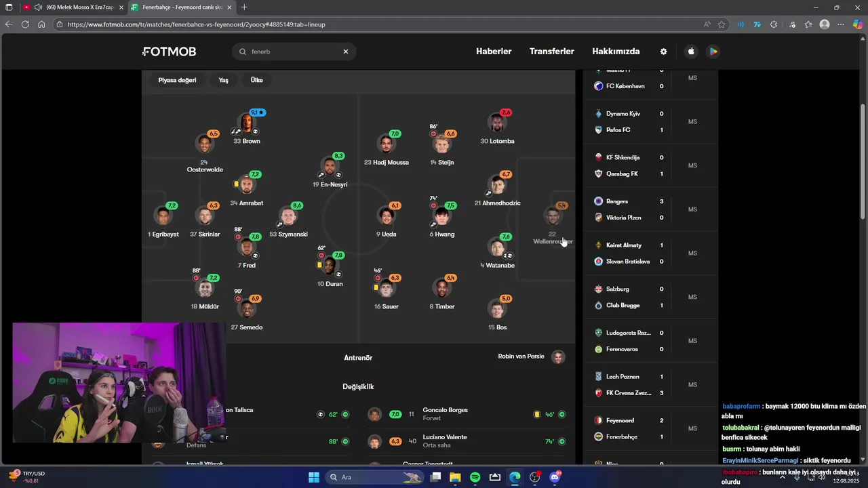Viewport: 868px width, 488px height.
Task: Go back with the browser arrow
Action: point(9,24)
